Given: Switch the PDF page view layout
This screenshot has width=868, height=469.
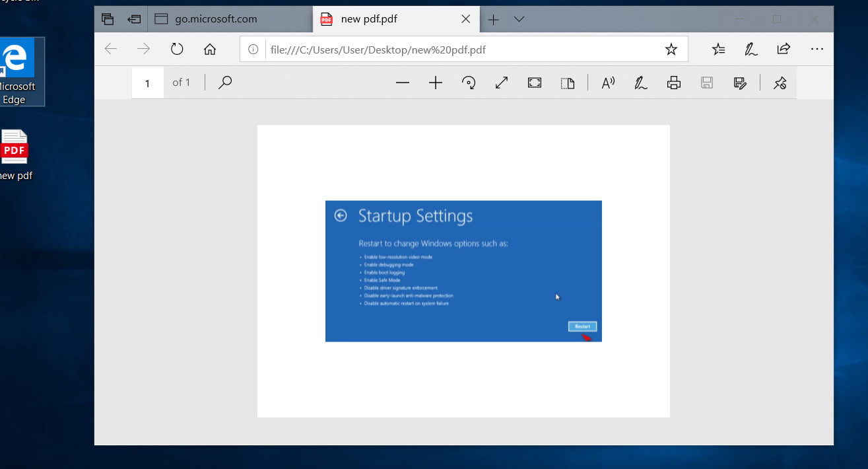Looking at the screenshot, I should (568, 83).
